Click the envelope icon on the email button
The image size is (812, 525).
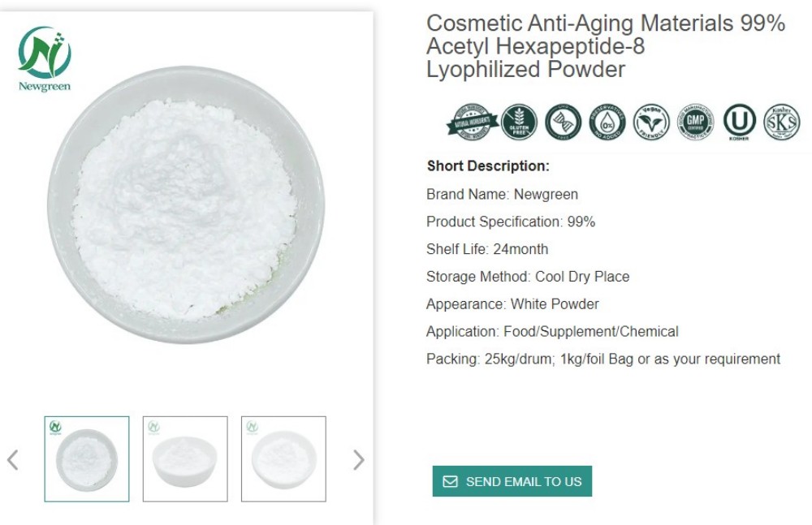click(450, 481)
